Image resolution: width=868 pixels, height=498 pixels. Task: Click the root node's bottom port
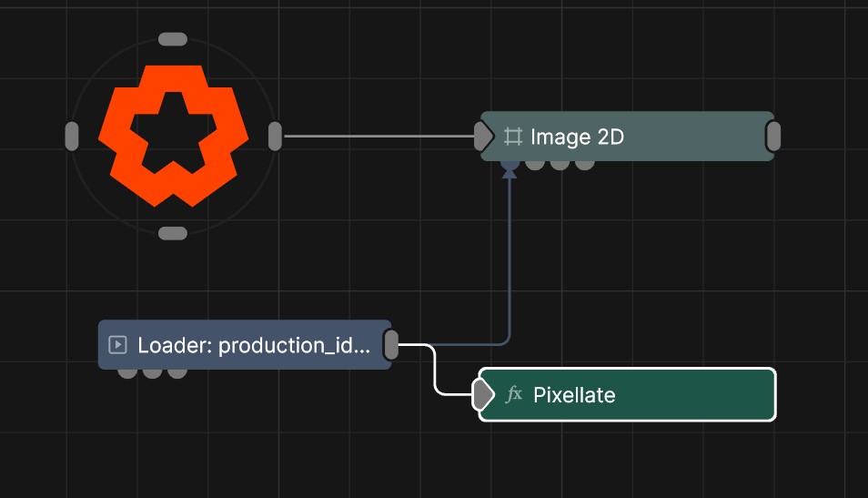point(172,233)
